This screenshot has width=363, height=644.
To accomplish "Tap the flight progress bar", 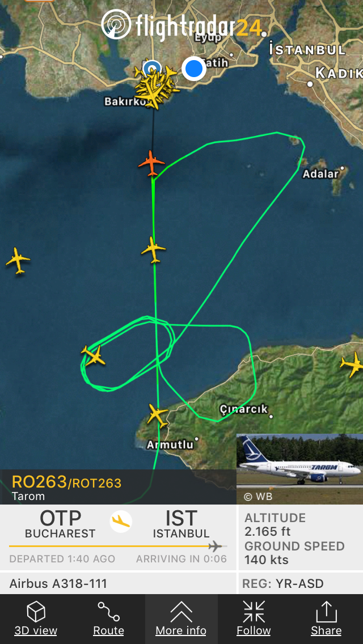I will point(118,546).
